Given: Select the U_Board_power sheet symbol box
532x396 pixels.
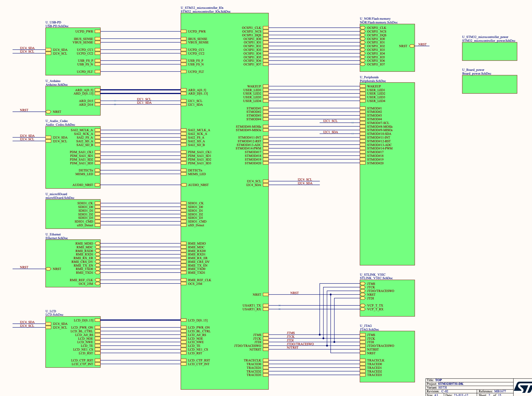Looking at the screenshot, I should click(489, 84).
